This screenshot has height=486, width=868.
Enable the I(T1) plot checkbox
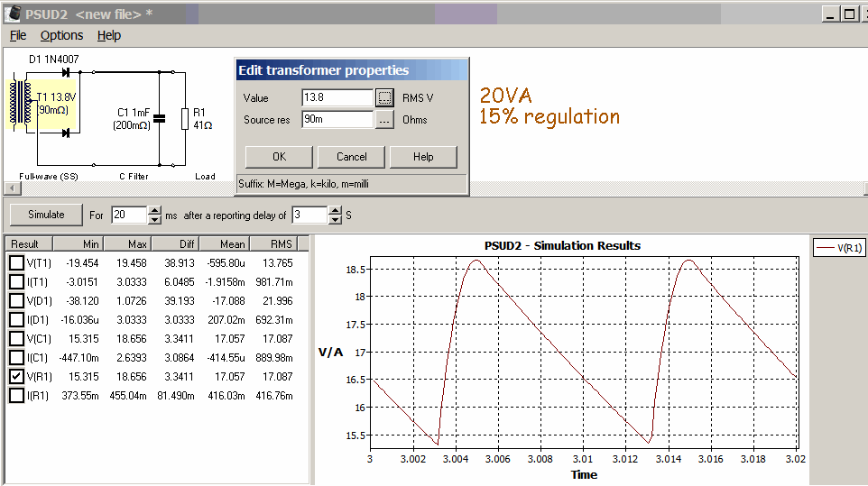16,282
